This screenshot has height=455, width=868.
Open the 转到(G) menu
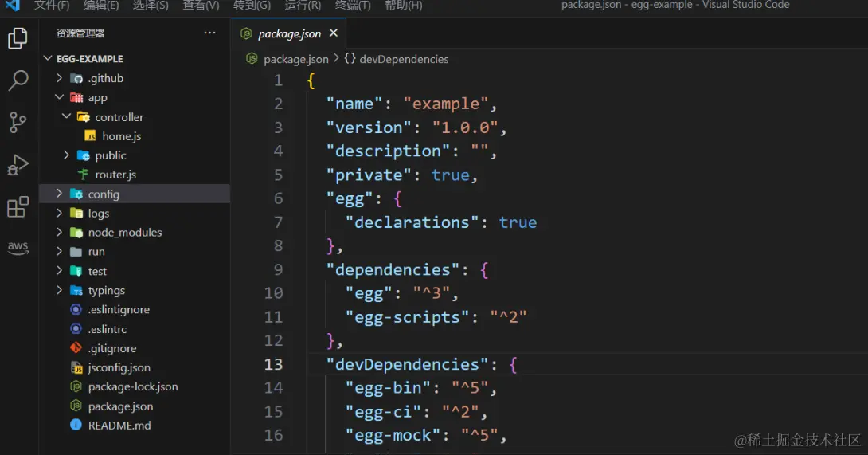(252, 6)
